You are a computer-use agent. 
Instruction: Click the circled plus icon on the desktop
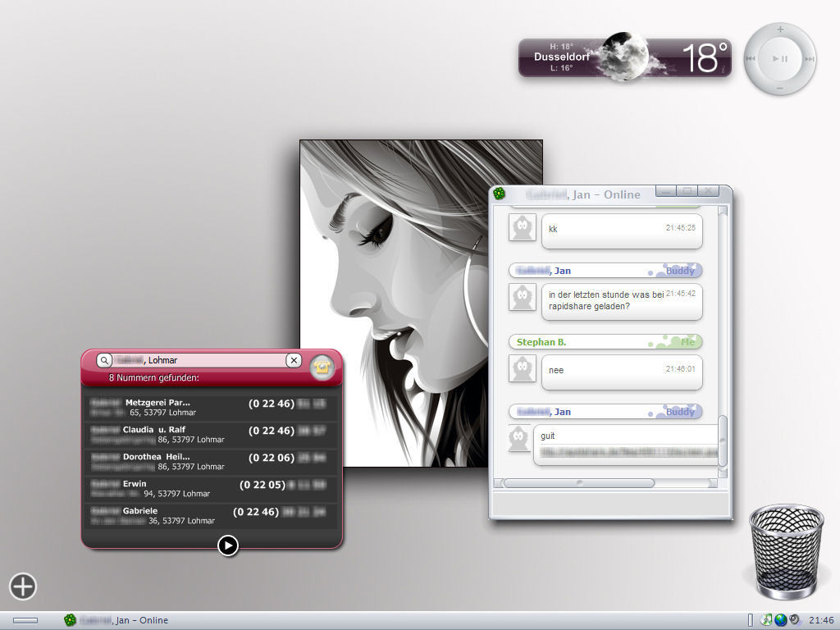coord(22,586)
